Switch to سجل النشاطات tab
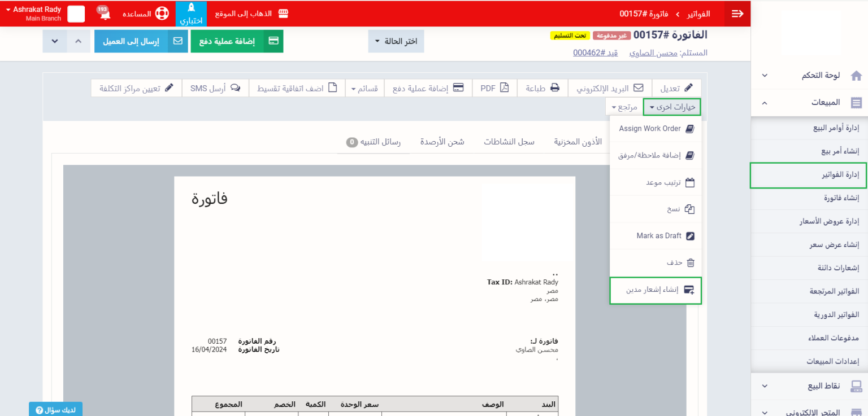Viewport: 868px width, 416px height. point(509,142)
